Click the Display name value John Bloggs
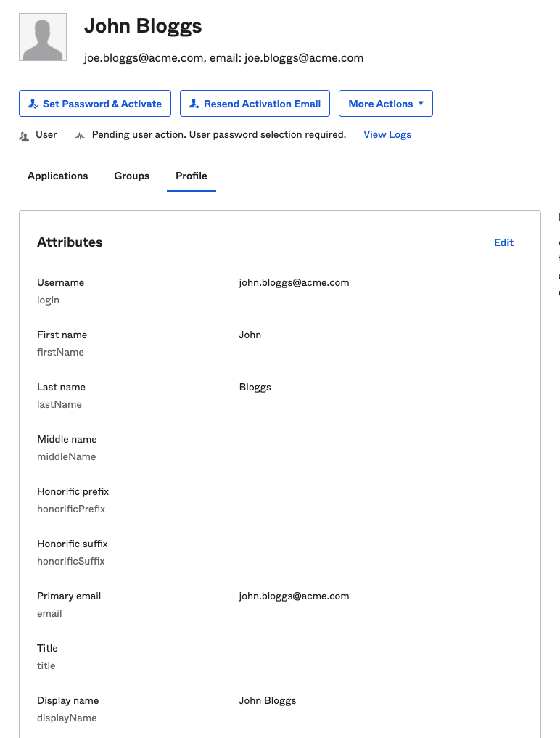The image size is (560, 738). [x=267, y=700]
